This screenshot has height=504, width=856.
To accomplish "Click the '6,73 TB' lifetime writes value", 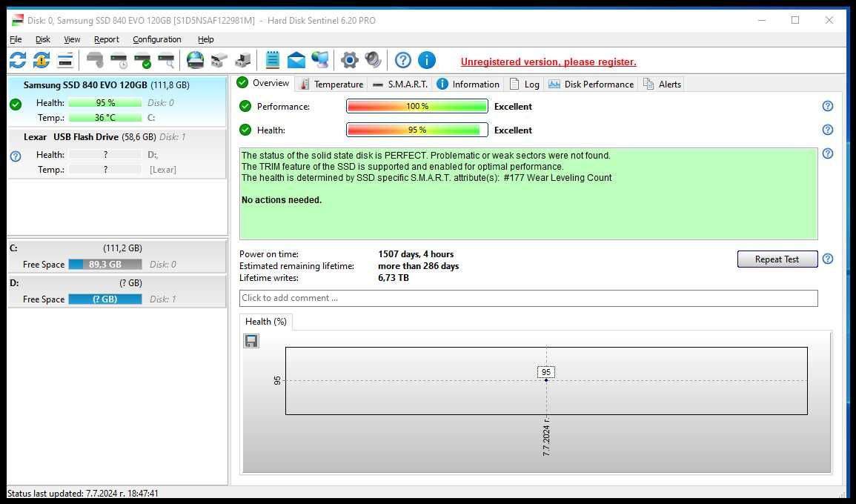I will tap(393, 277).
